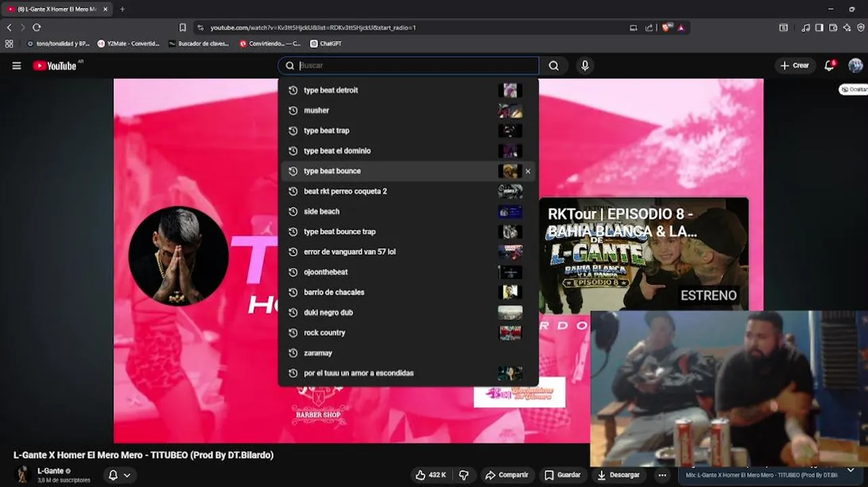
Task: Select suggestion 'musher'
Action: point(408,110)
